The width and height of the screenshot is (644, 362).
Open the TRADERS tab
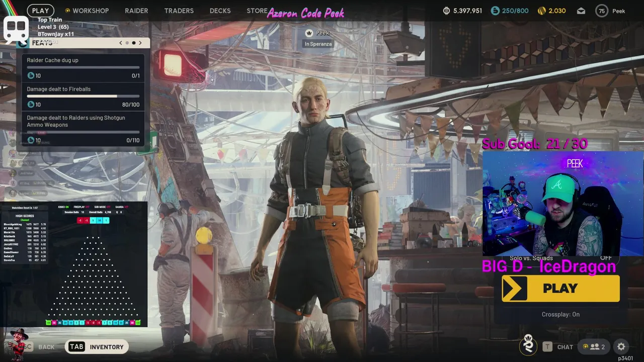click(x=179, y=11)
